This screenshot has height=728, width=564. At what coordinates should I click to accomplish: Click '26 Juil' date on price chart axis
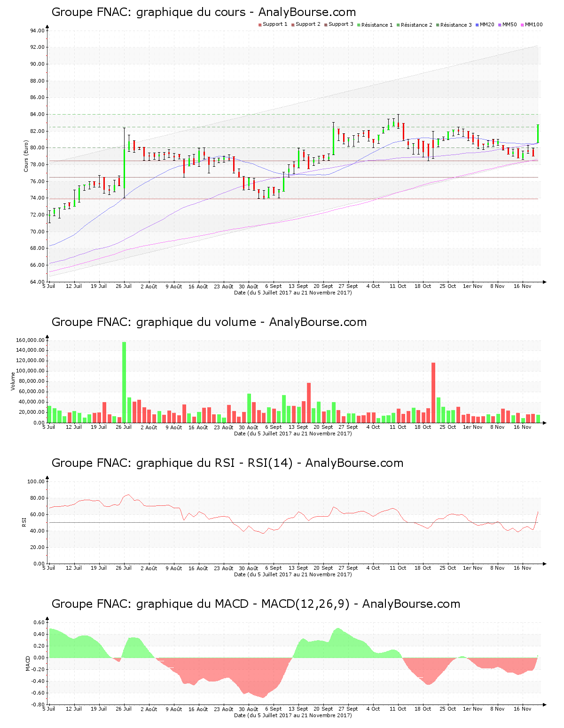124,286
